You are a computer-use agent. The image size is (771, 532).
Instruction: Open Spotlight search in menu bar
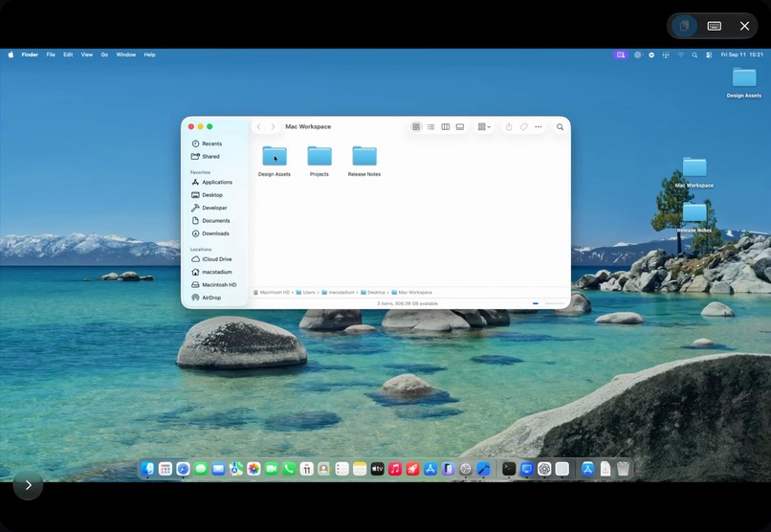tap(694, 55)
